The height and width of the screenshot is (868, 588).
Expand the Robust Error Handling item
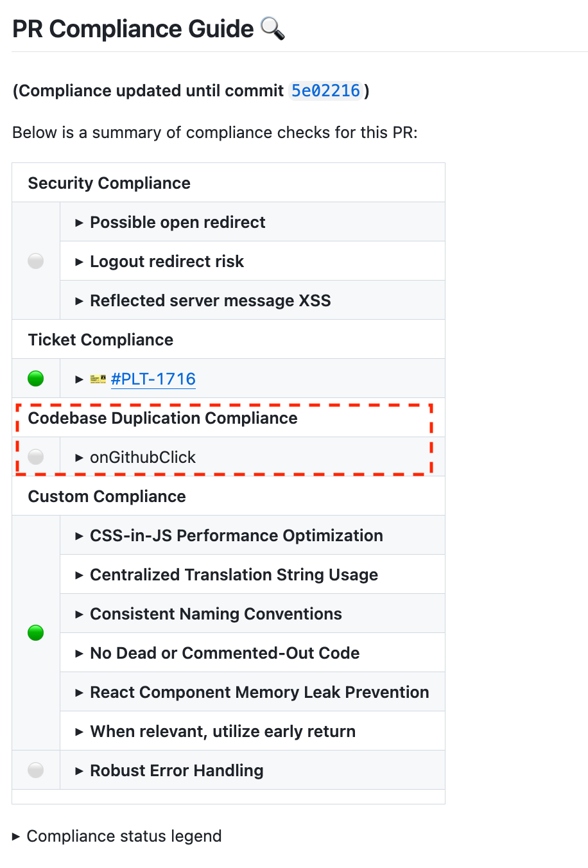[x=176, y=771]
